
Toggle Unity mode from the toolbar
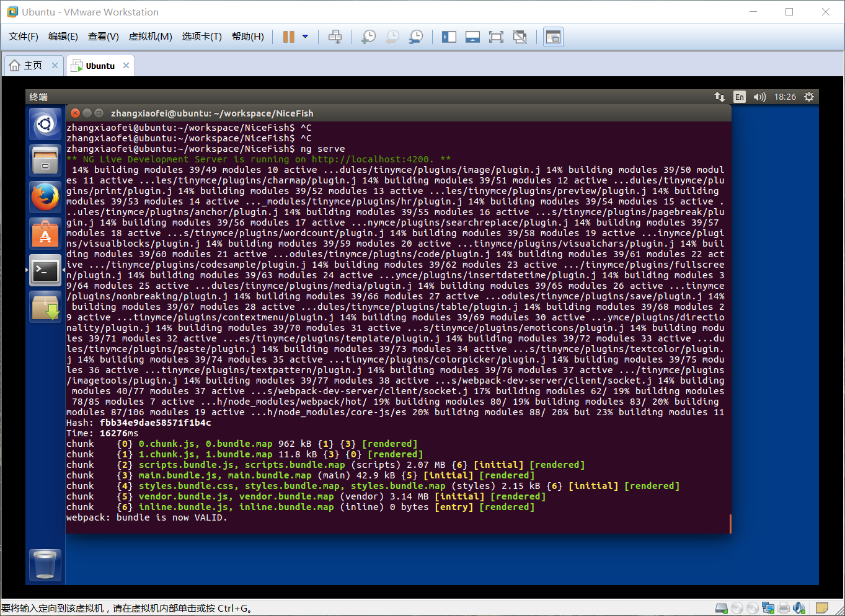point(520,37)
